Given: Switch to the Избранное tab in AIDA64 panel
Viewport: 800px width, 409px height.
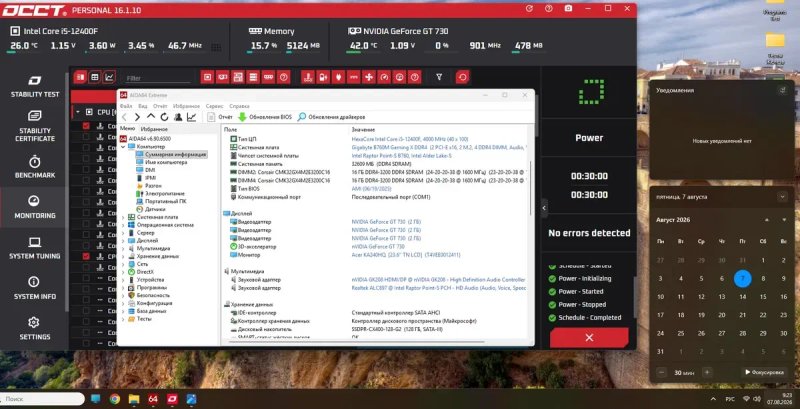Looking at the screenshot, I should click(154, 129).
